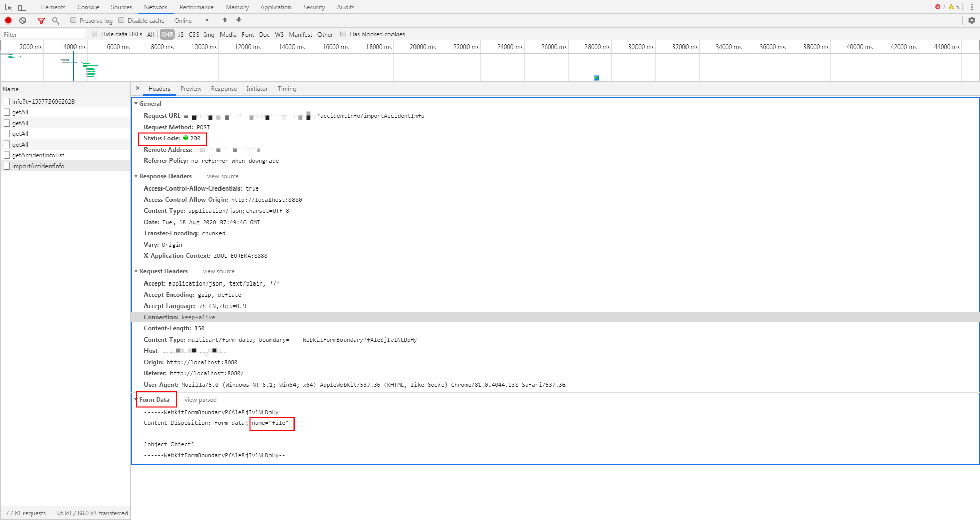Filter requests by Font type
This screenshot has height=520, width=980.
click(248, 34)
